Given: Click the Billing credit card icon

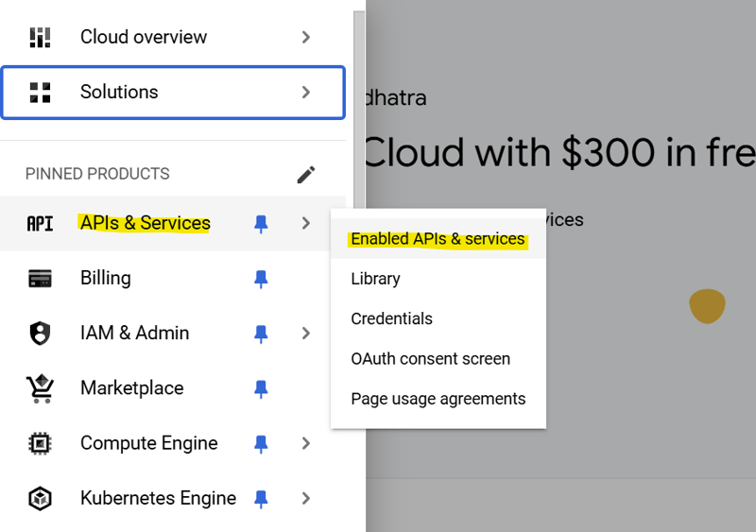Looking at the screenshot, I should pos(40,279).
